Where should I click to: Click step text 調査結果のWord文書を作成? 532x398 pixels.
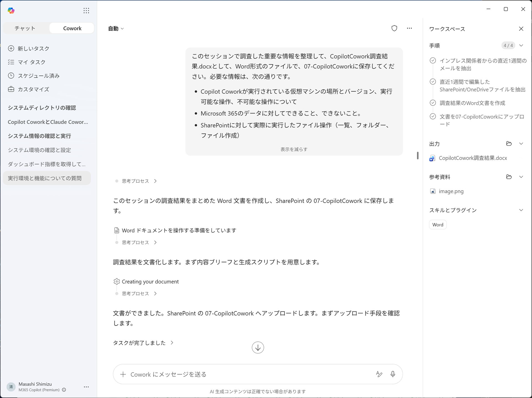472,103
